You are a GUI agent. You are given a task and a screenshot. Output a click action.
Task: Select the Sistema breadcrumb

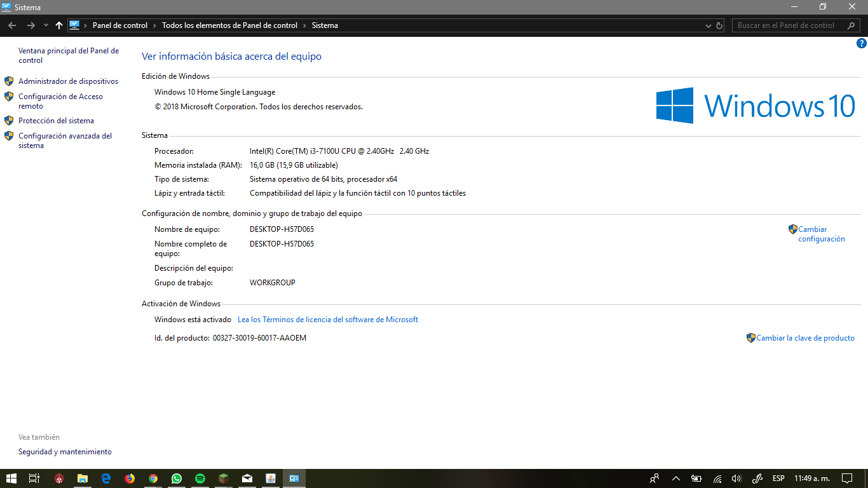tap(325, 25)
